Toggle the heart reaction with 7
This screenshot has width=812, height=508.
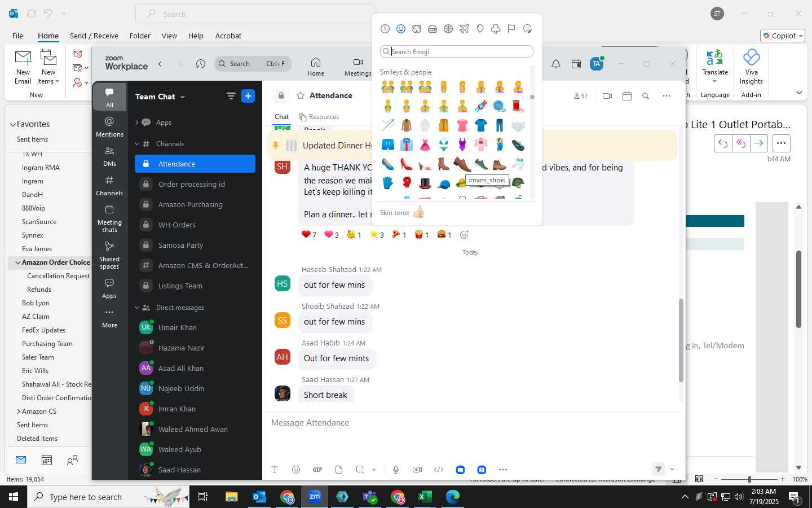[x=308, y=235]
